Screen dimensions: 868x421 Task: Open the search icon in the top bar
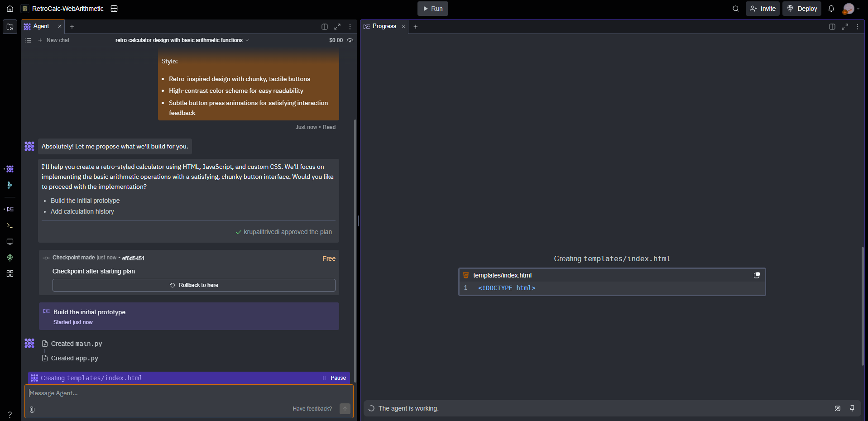pyautogui.click(x=736, y=9)
